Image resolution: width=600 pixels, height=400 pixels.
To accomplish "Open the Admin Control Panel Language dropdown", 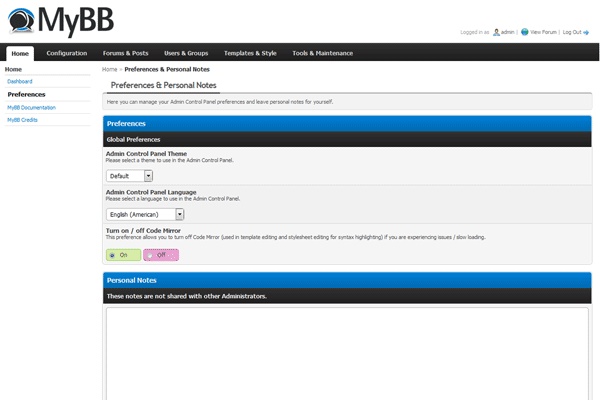I will (145, 214).
